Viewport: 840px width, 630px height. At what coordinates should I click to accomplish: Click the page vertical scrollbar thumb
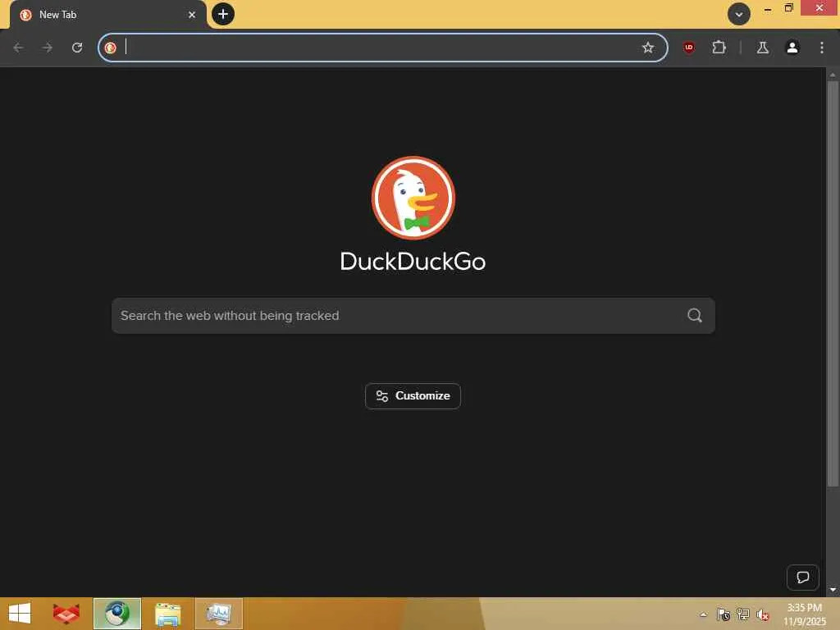coord(832,284)
